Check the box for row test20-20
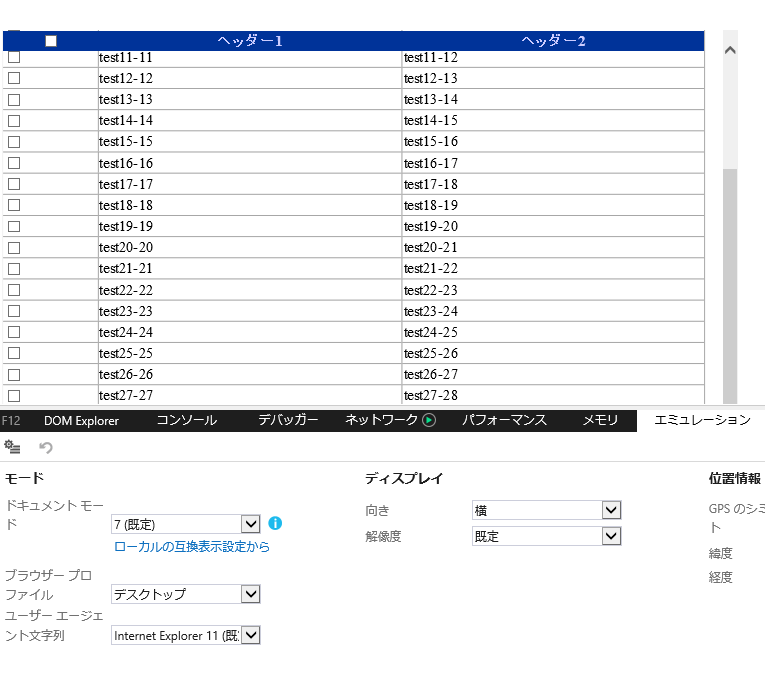765x678 pixels. (x=14, y=248)
